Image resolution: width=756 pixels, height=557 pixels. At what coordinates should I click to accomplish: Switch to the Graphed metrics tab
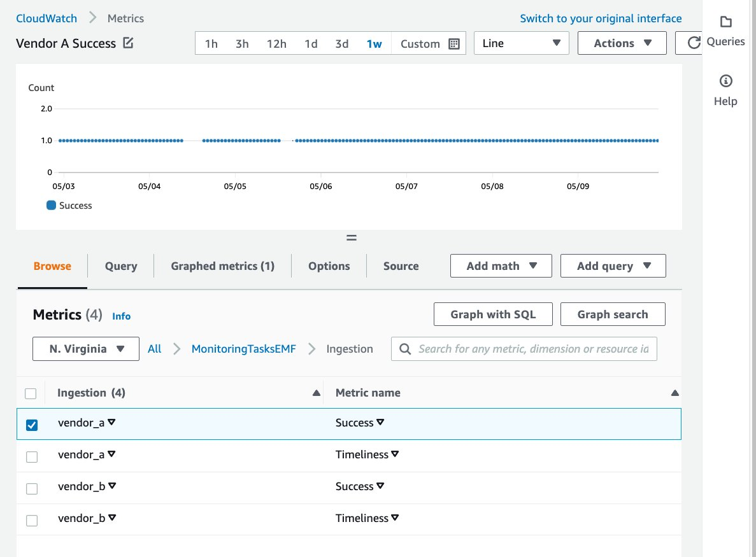click(221, 265)
